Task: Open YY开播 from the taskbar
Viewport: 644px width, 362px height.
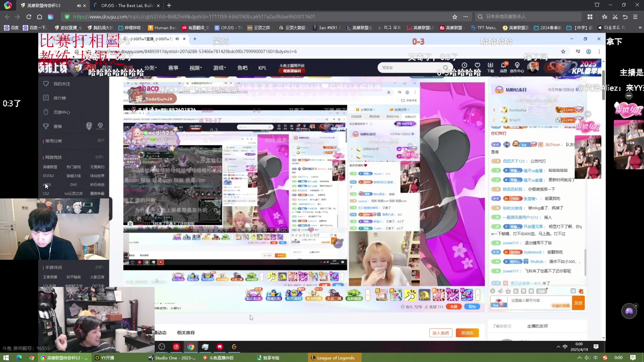Action: click(105, 358)
